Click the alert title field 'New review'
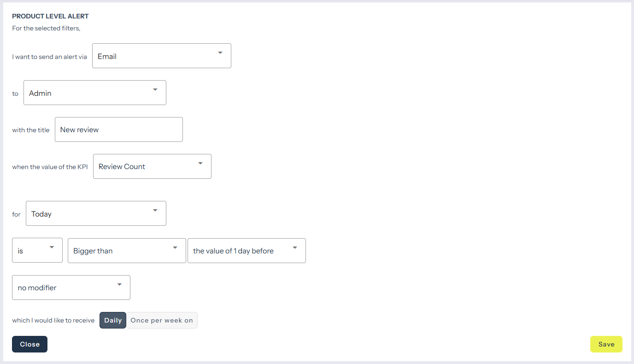The width and height of the screenshot is (634, 364). pyautogui.click(x=118, y=130)
